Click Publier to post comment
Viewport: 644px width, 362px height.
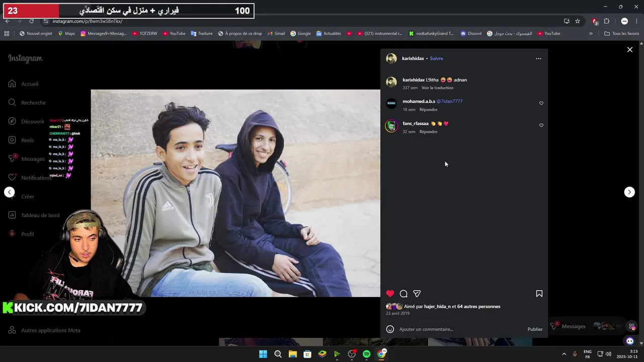tap(535, 329)
